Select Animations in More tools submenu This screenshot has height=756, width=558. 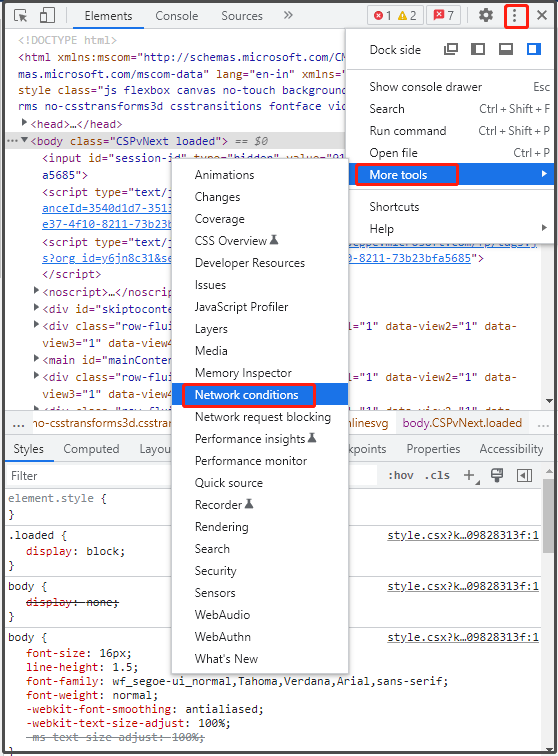coord(260,175)
